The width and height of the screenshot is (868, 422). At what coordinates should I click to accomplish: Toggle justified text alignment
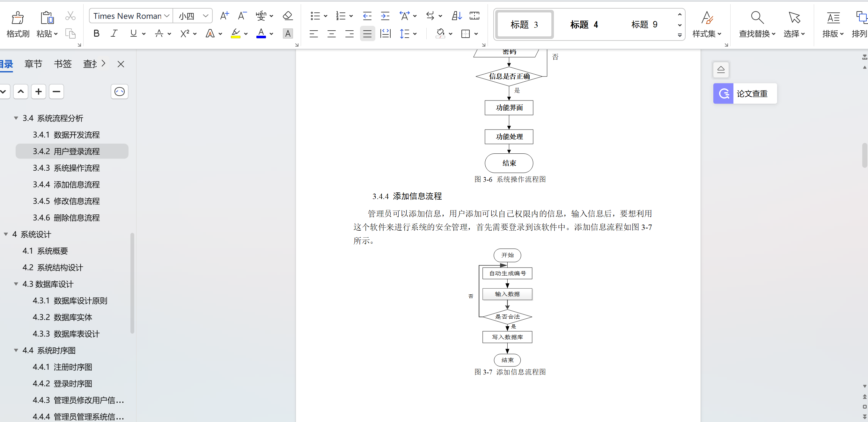coord(367,33)
